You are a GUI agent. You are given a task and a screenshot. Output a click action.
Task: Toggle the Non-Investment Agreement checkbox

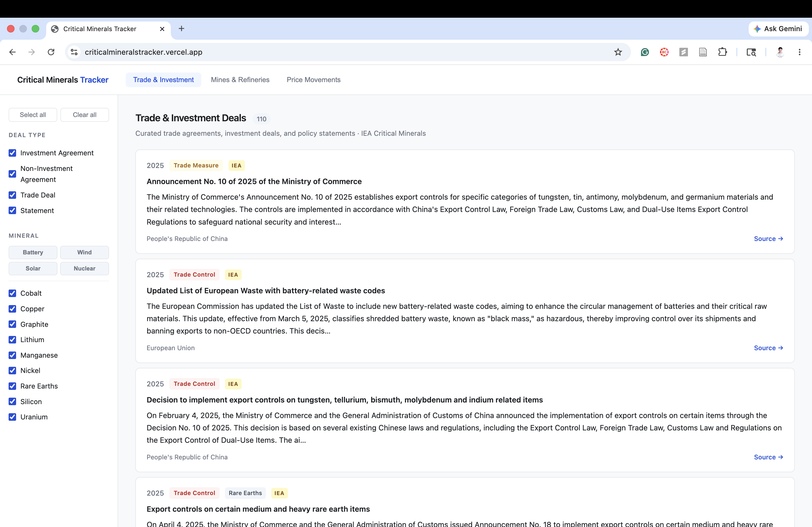pos(13,174)
